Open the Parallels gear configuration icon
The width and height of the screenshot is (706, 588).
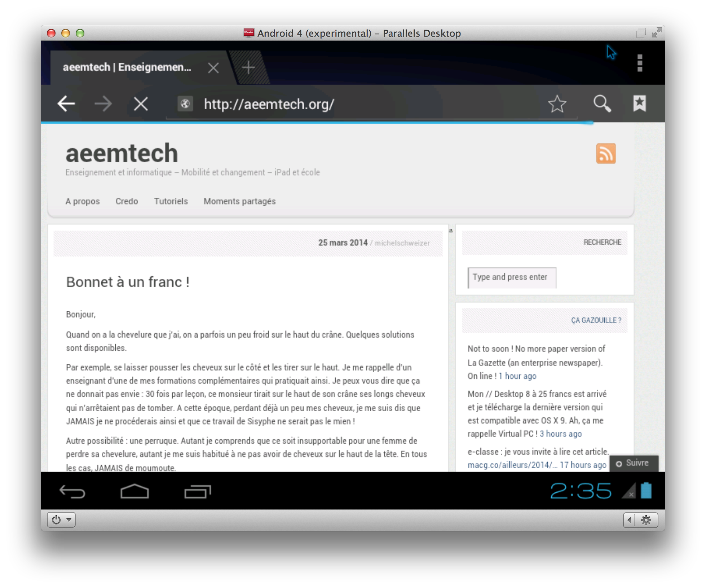(646, 520)
